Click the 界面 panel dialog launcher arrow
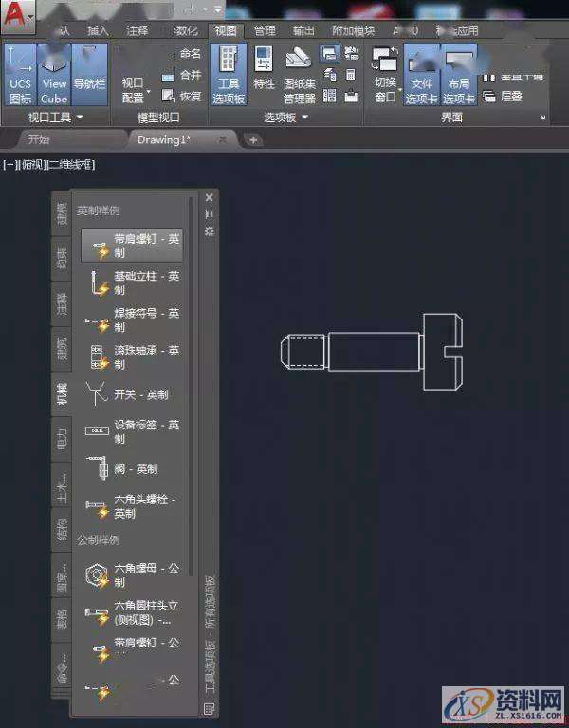Screen dimensions: 569x728 pyautogui.click(x=542, y=118)
